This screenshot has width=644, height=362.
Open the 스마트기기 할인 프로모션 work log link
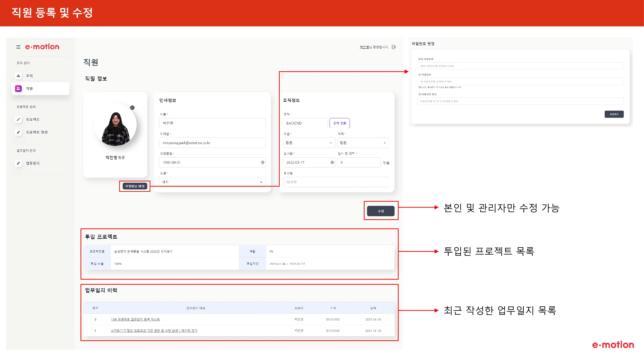(154, 331)
